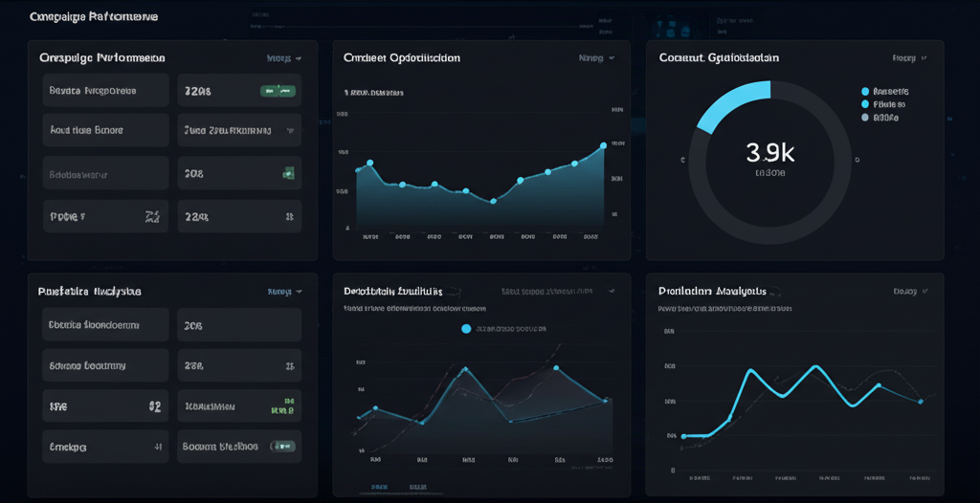Click the green icon in the top-left panel's third row
This screenshot has height=503, width=980.
pos(286,173)
